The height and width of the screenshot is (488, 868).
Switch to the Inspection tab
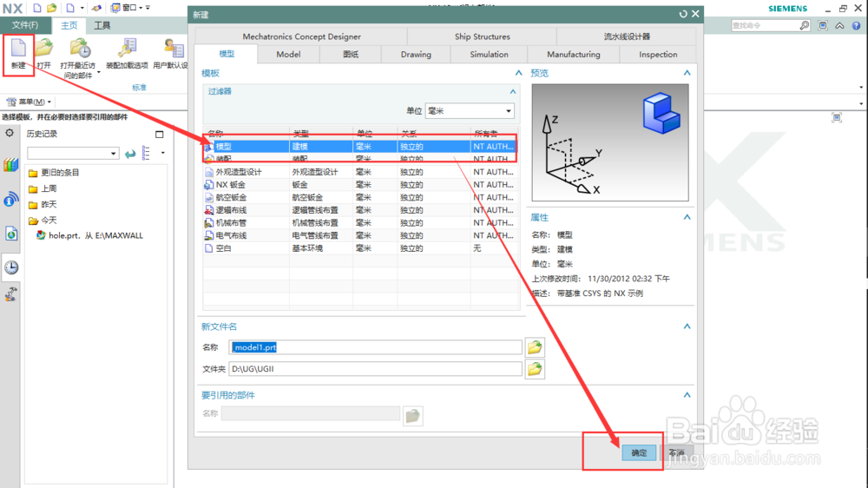pos(658,55)
